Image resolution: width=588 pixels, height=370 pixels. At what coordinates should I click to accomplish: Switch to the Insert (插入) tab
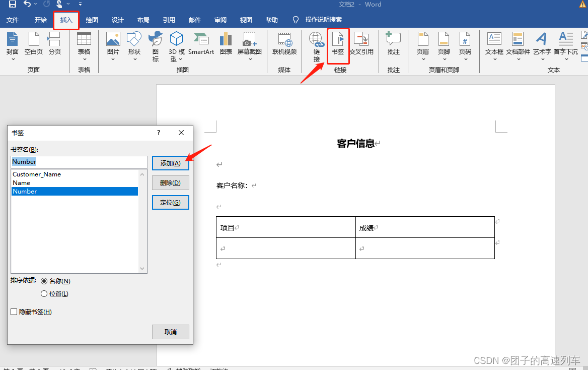click(x=66, y=20)
